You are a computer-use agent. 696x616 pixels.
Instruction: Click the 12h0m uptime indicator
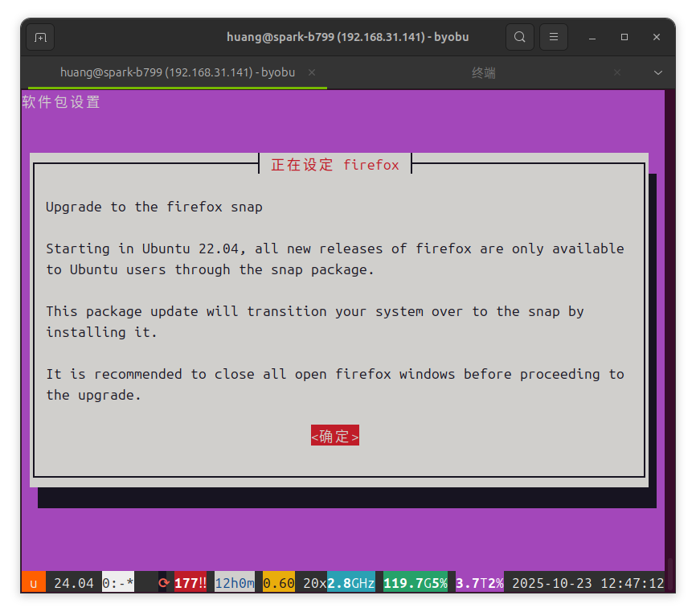coord(235,583)
